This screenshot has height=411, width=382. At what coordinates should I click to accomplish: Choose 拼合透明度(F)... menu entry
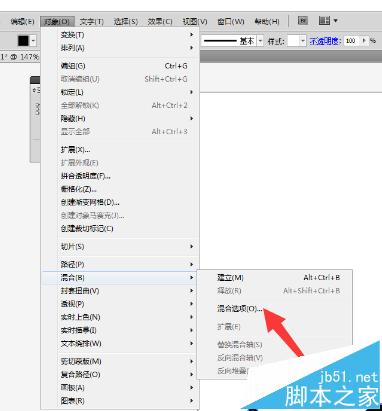point(120,176)
